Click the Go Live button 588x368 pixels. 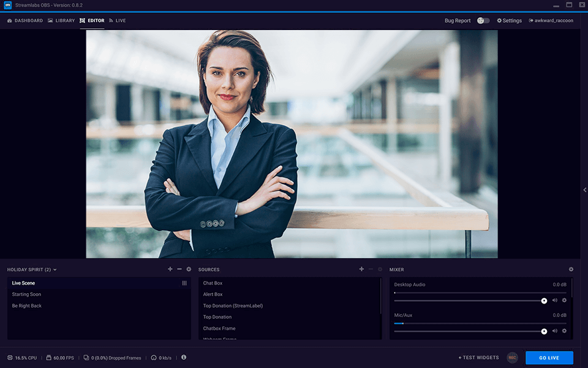click(x=549, y=358)
